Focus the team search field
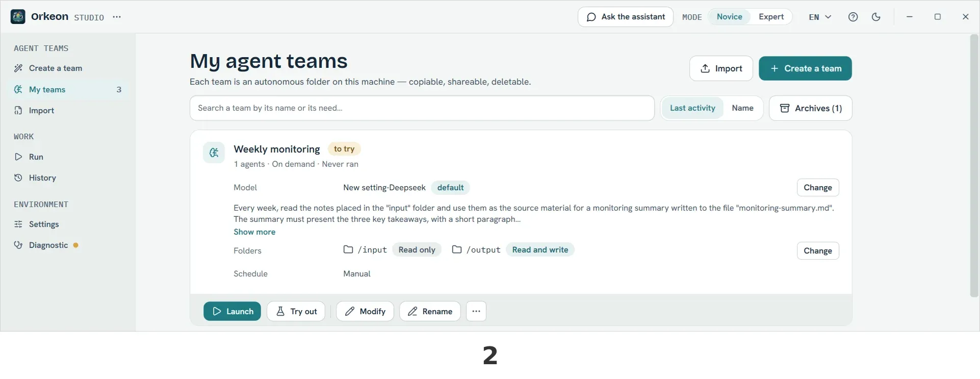 click(422, 108)
